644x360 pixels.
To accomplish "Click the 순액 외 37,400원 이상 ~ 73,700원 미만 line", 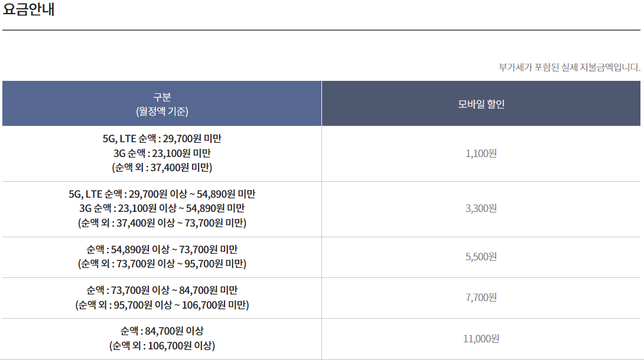I will [162, 222].
